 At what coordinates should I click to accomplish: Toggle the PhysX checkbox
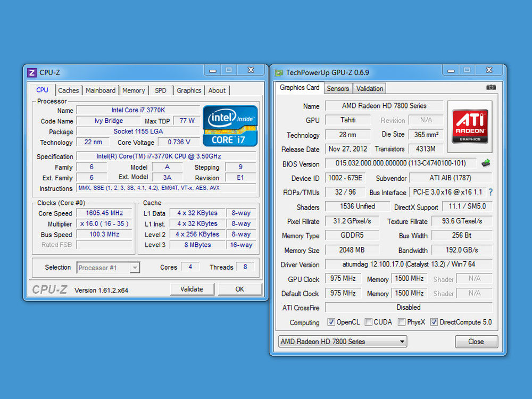point(402,322)
